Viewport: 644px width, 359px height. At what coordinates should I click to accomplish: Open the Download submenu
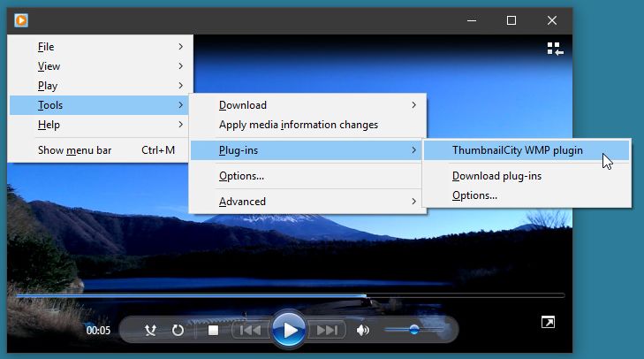[307, 105]
